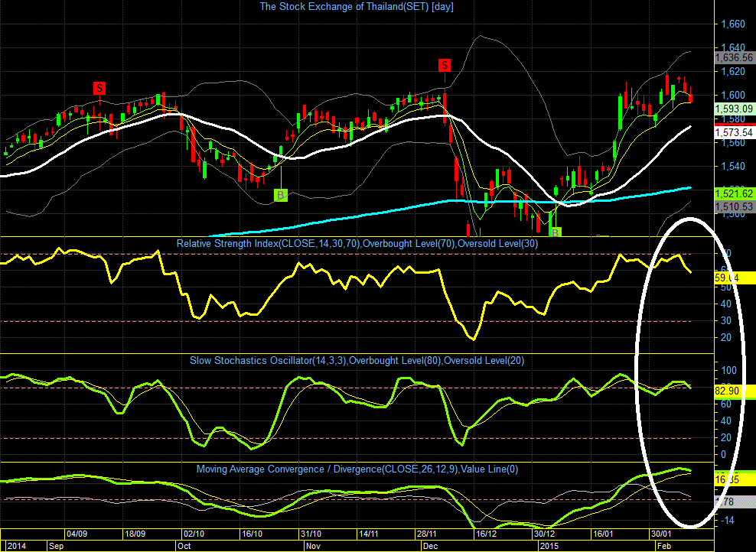Select the 31/10 date label
This screenshot has width=756, height=552.
[311, 534]
